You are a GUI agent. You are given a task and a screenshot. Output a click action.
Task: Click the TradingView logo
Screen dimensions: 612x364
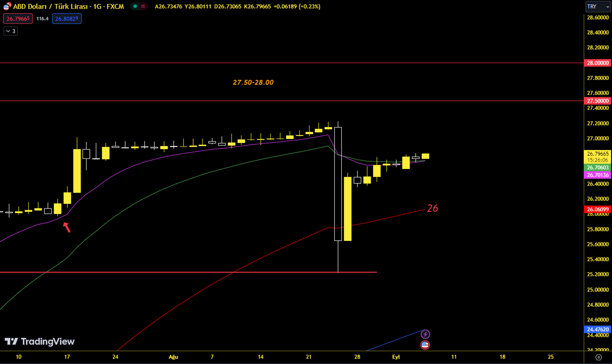(x=40, y=341)
